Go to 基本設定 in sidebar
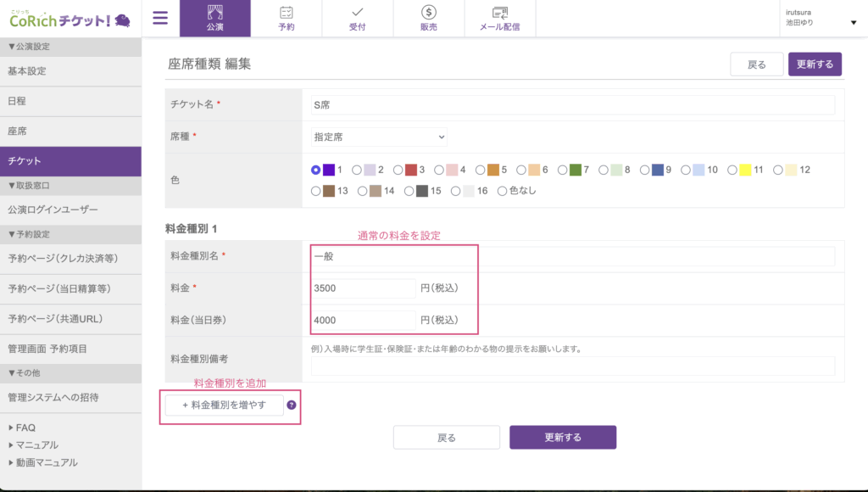This screenshot has width=868, height=492. (27, 71)
